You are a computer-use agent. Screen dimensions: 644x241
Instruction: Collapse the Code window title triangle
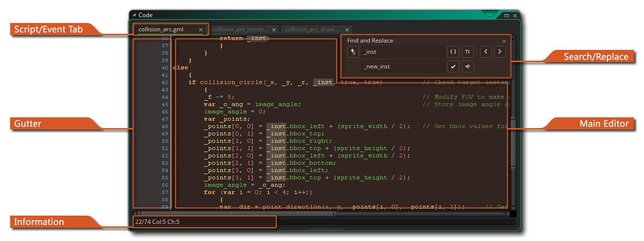tap(135, 15)
